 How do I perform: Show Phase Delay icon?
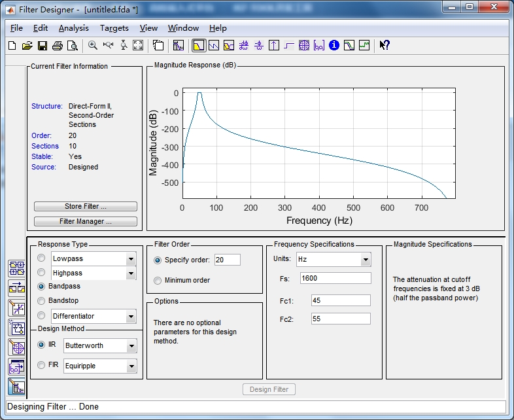point(259,46)
